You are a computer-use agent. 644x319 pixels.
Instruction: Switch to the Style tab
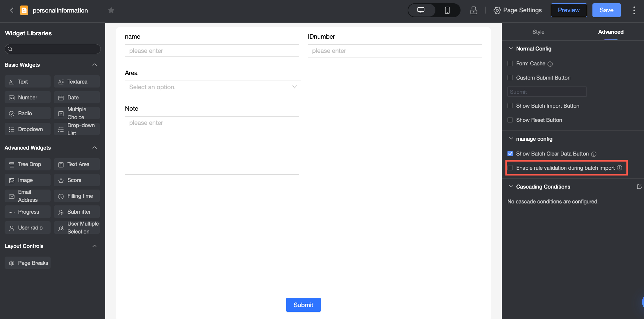[x=538, y=32]
